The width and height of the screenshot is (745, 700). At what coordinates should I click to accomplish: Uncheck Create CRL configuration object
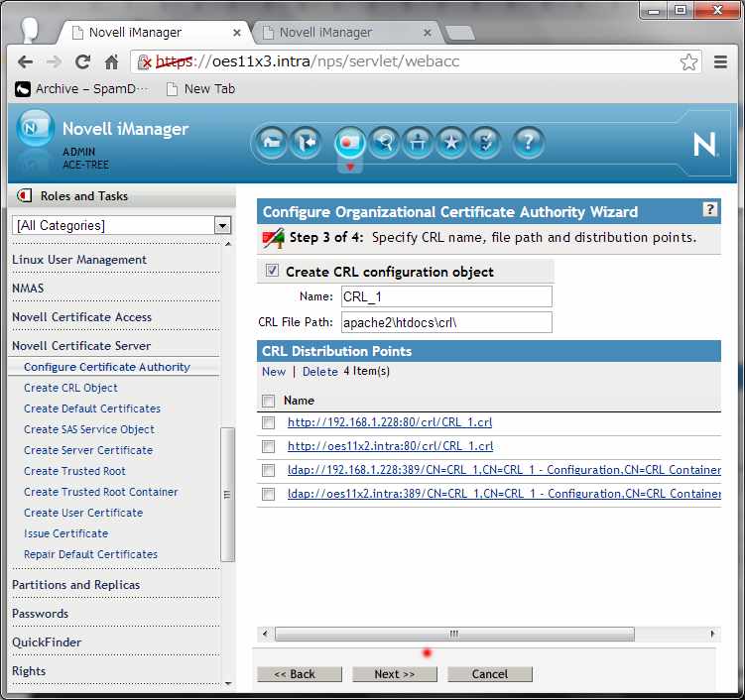[272, 271]
